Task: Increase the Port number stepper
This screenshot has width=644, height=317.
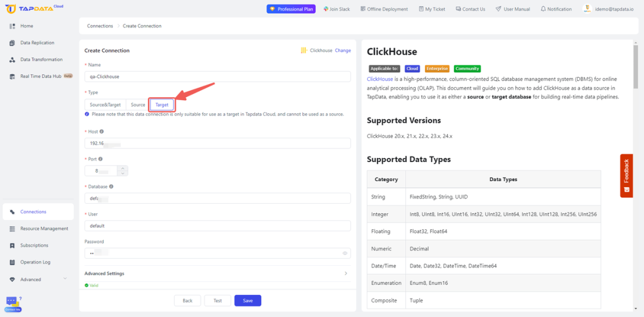Action: tap(123, 168)
